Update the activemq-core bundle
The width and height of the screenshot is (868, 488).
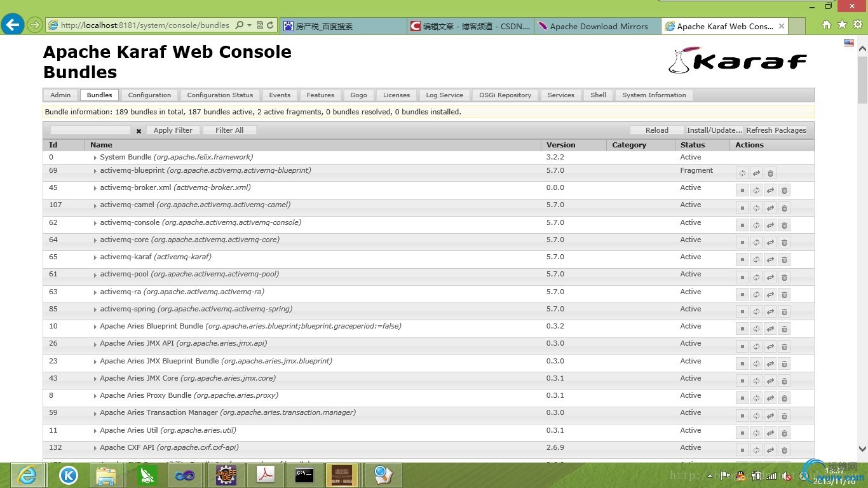coord(770,242)
